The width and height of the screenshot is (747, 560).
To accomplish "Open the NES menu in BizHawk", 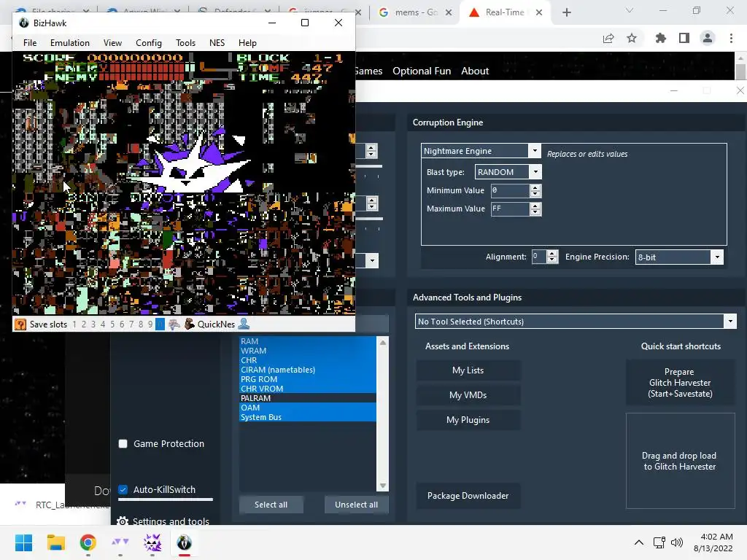I will (217, 43).
